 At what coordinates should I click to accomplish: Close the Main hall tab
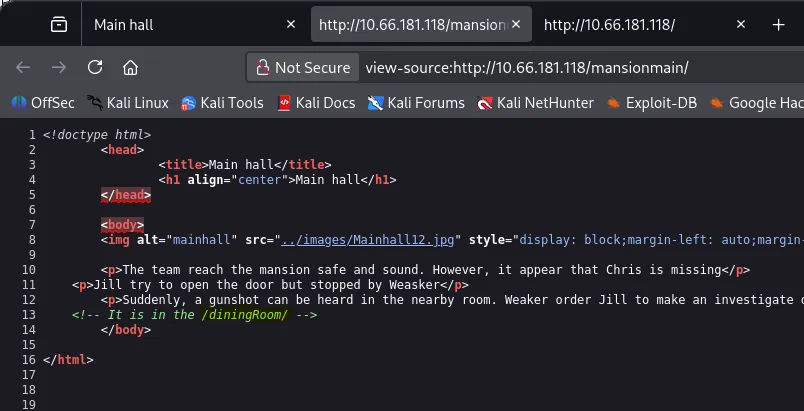291,25
